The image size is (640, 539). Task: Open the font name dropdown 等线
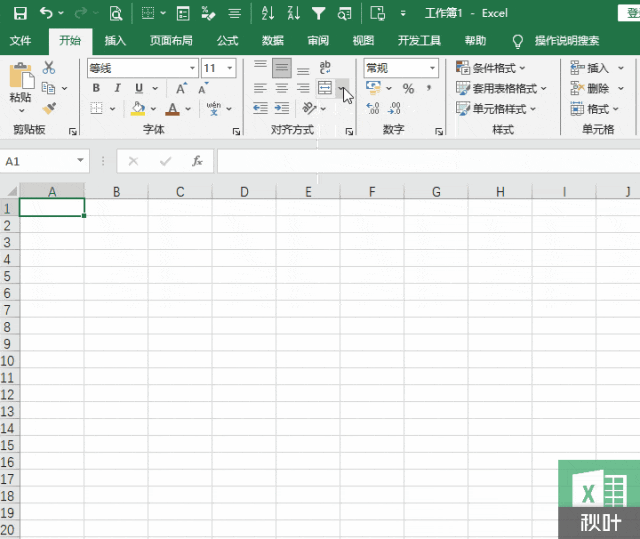(x=192, y=68)
